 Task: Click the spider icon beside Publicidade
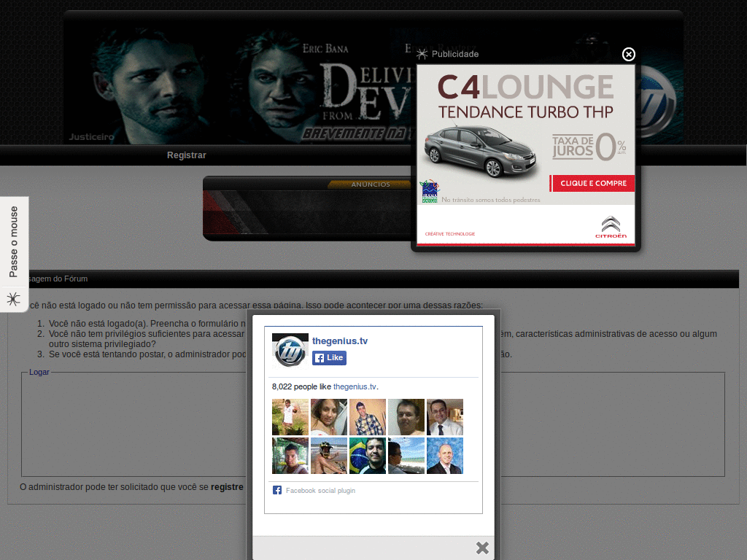pyautogui.click(x=422, y=54)
